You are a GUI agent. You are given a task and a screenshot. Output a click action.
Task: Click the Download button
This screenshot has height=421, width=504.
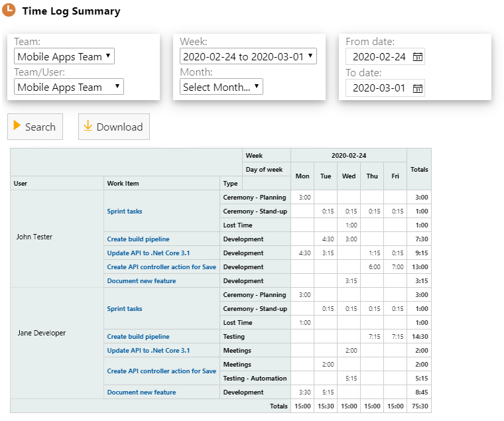114,127
